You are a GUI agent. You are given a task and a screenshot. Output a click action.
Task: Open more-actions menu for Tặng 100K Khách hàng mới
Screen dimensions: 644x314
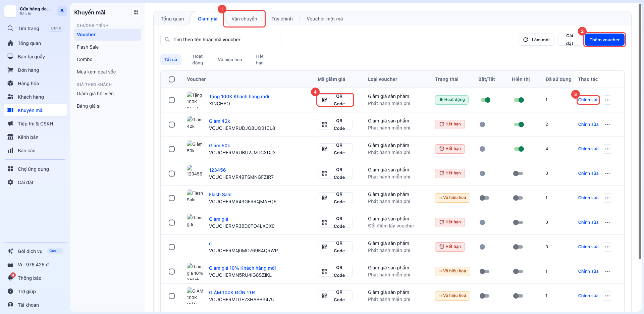pos(607,100)
